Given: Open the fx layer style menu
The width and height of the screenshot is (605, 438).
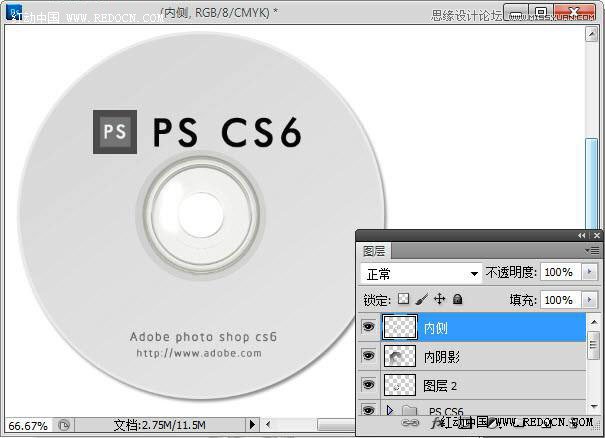Looking at the screenshot, I should coord(436,423).
